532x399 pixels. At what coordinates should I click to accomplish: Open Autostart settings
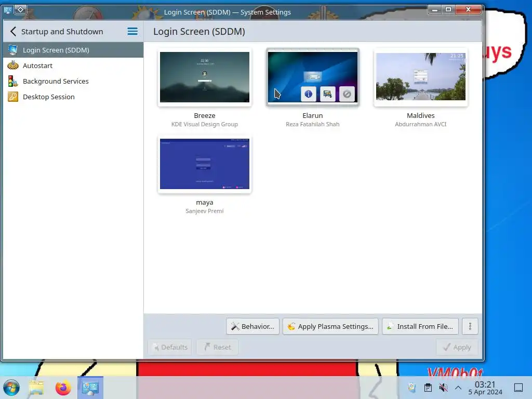click(73, 65)
